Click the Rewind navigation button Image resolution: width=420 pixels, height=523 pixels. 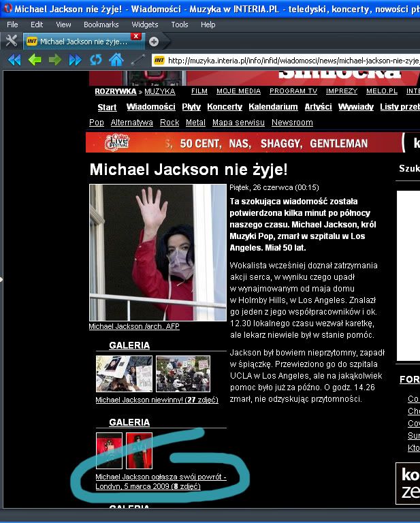click(14, 60)
